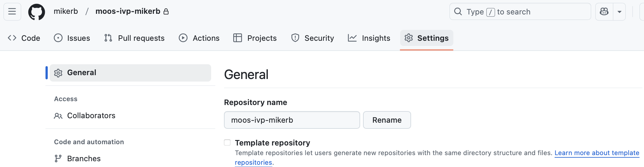Click the mikerb owner link

point(66,11)
